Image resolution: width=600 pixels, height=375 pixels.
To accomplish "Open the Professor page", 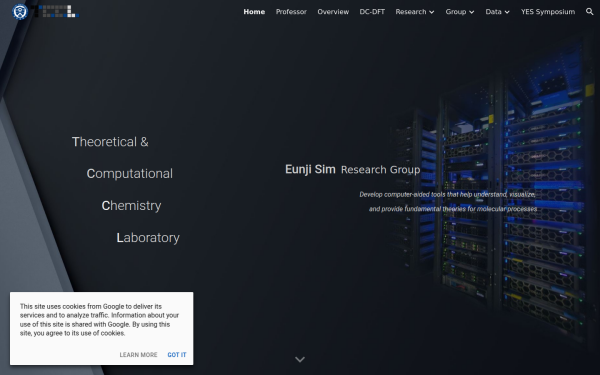I will (291, 12).
